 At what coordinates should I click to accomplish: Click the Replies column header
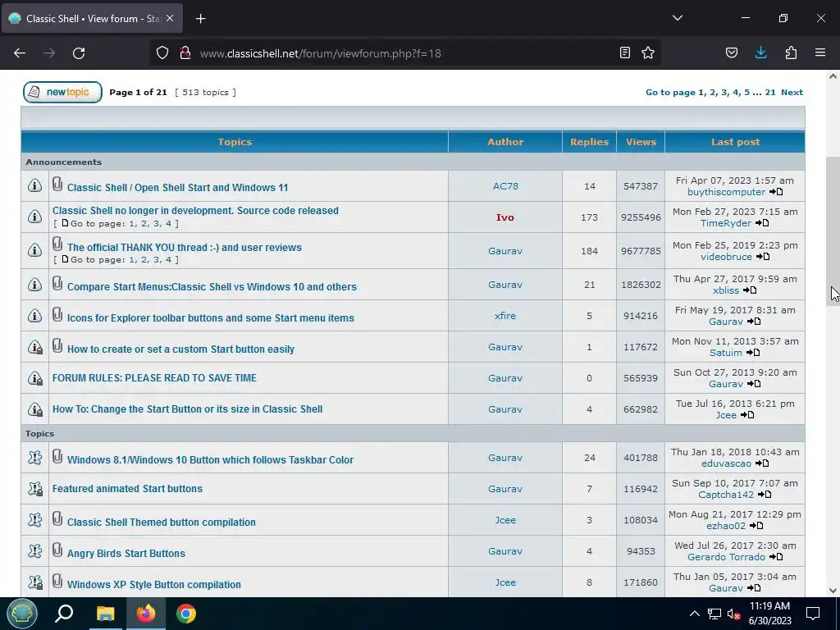click(589, 142)
